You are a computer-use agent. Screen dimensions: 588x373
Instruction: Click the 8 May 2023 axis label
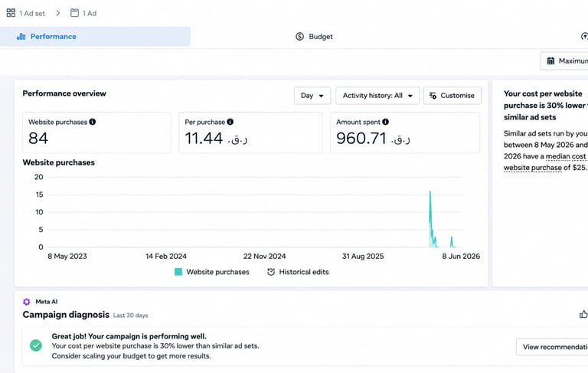coord(67,257)
